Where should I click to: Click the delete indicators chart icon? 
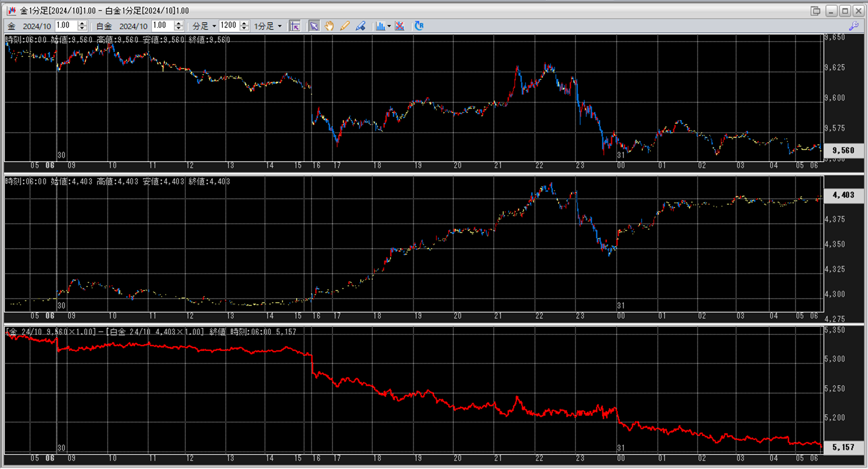click(400, 26)
